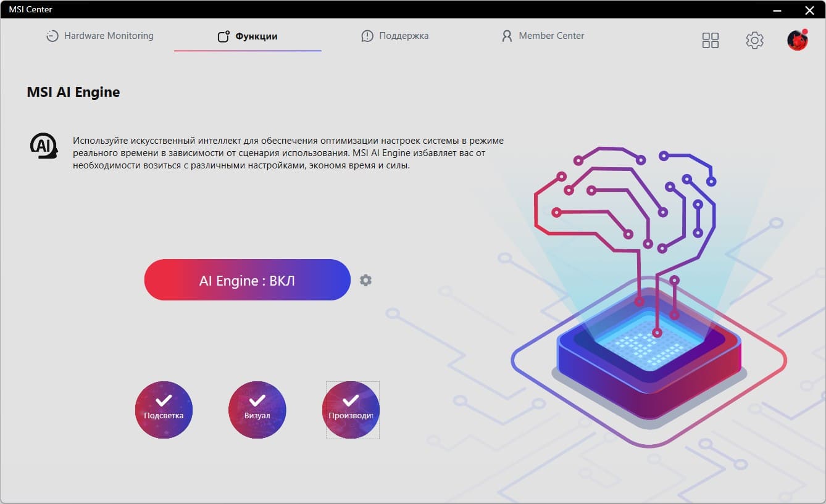This screenshot has height=504, width=826.
Task: Click the AI Engine description paragraph
Action: coord(288,153)
